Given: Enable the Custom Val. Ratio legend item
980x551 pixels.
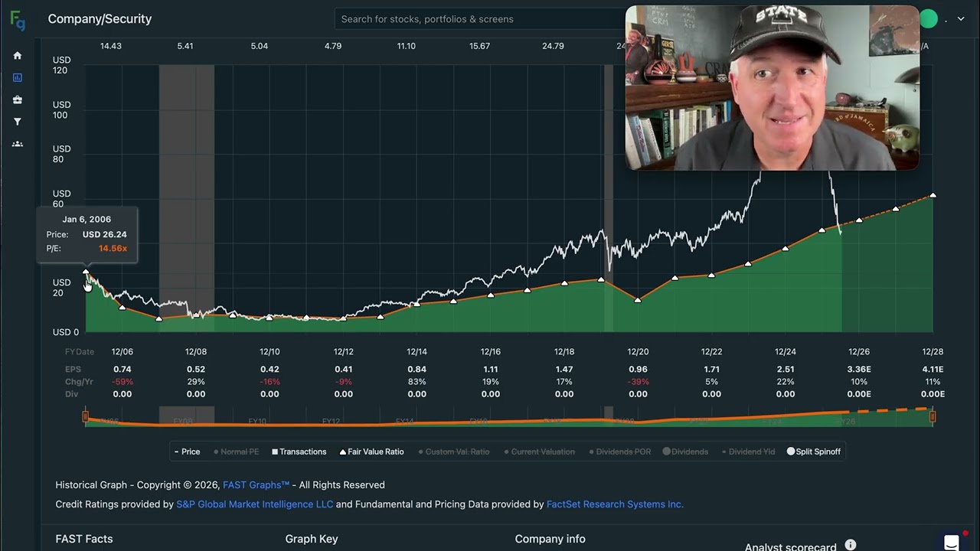Looking at the screenshot, I should (x=454, y=452).
